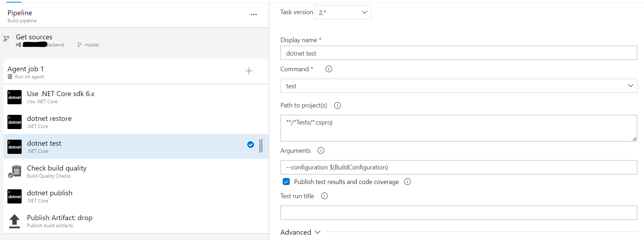Select Agent job 1
This screenshot has width=644, height=240.
(136, 72)
